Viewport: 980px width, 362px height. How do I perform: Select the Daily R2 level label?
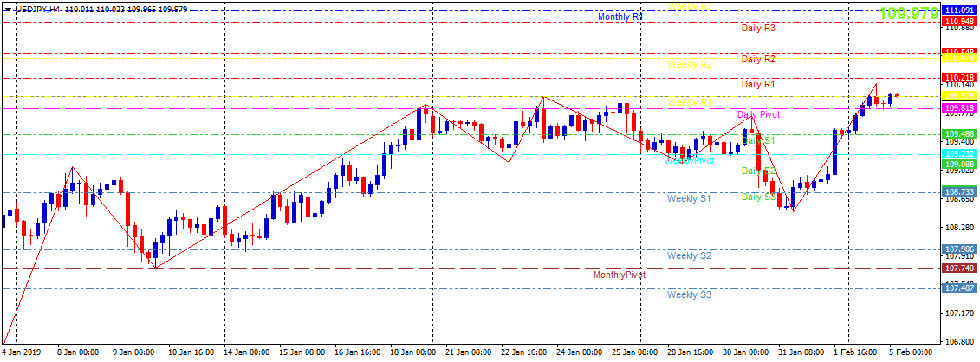pyautogui.click(x=758, y=60)
